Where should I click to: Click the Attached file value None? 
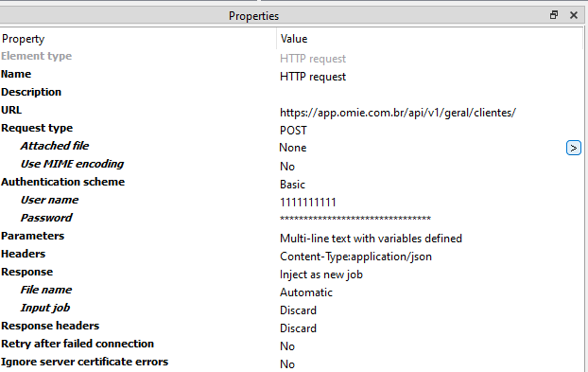(293, 148)
